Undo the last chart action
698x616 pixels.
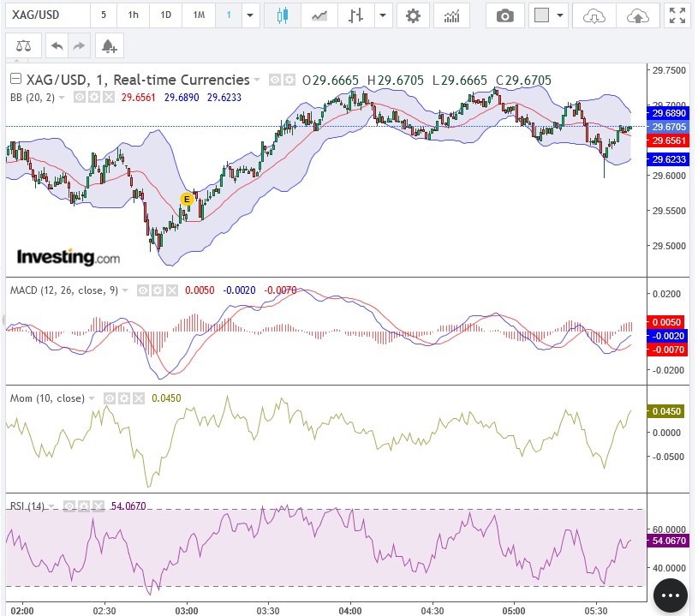coord(57,45)
